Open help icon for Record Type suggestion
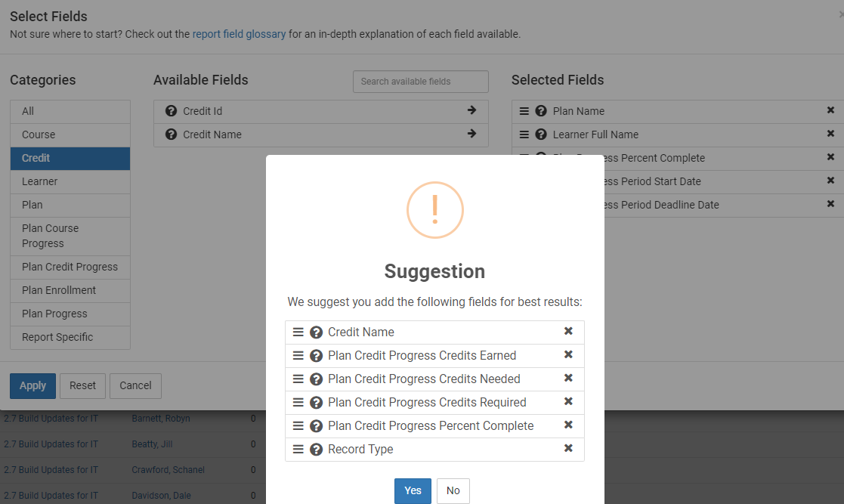 (x=317, y=449)
